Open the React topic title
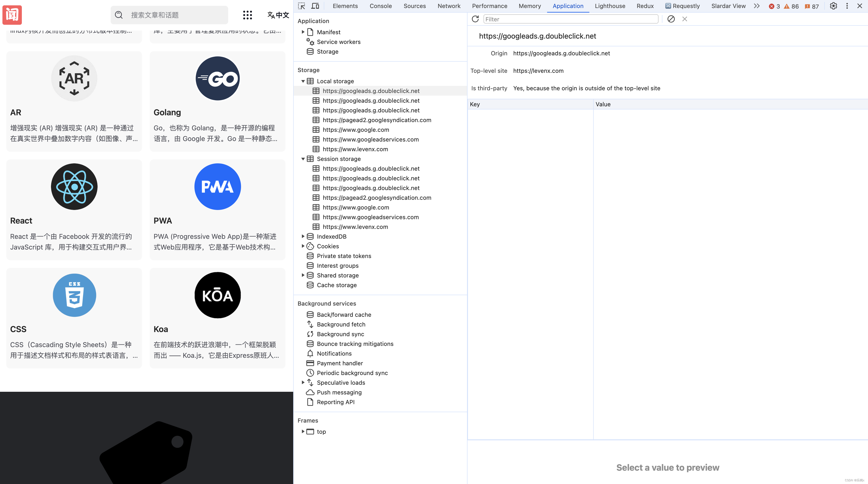The height and width of the screenshot is (484, 868). coord(21,221)
